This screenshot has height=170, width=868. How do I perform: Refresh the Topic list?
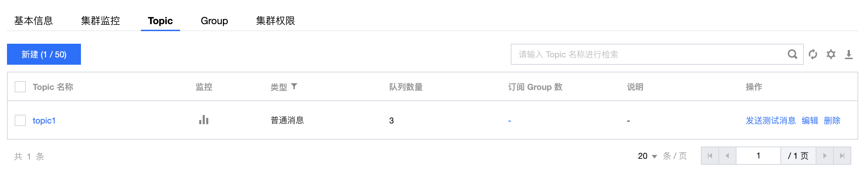click(813, 54)
